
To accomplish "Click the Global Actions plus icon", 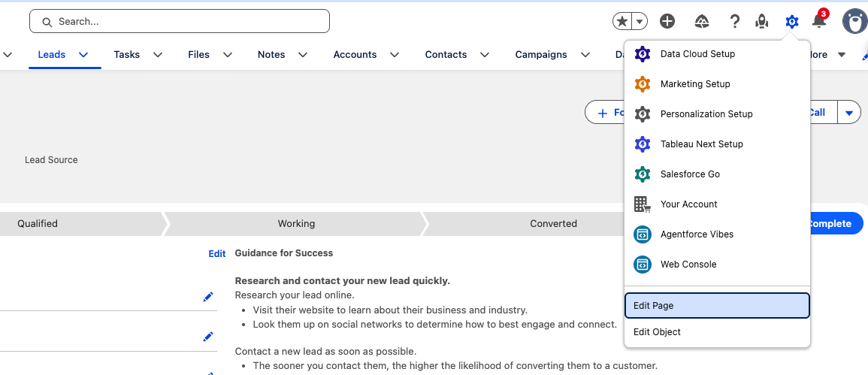I will 667,22.
